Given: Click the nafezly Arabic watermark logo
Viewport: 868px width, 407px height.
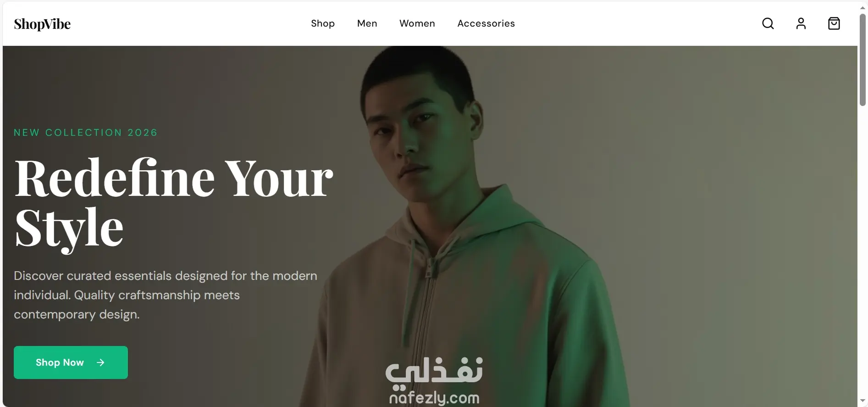Looking at the screenshot, I should click(x=434, y=371).
